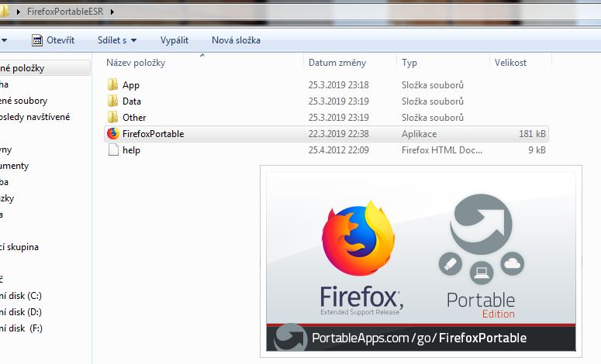Click the 9 kB size cell
This screenshot has height=364, width=601.
[537, 150]
